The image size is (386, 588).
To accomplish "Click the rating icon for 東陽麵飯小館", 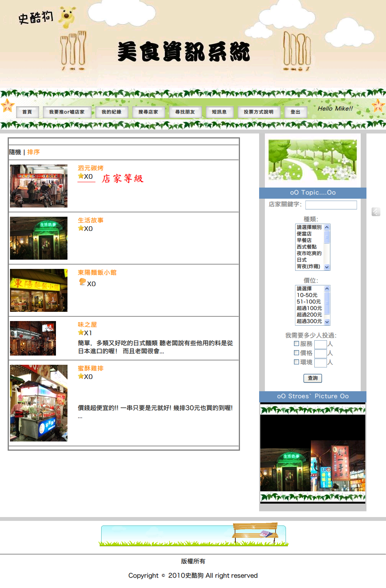I will tap(82, 282).
